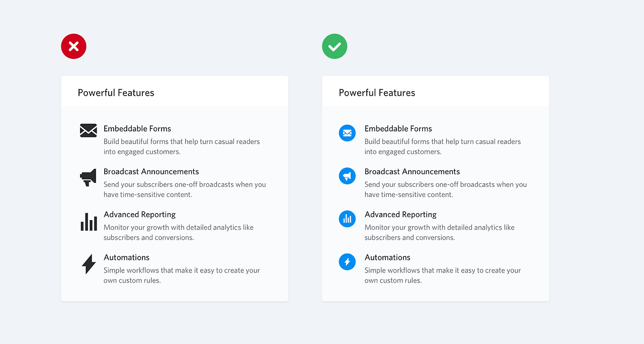Screen dimensions: 644x344
Task: Click Advanced Reporting heading in left card
Action: (139, 214)
